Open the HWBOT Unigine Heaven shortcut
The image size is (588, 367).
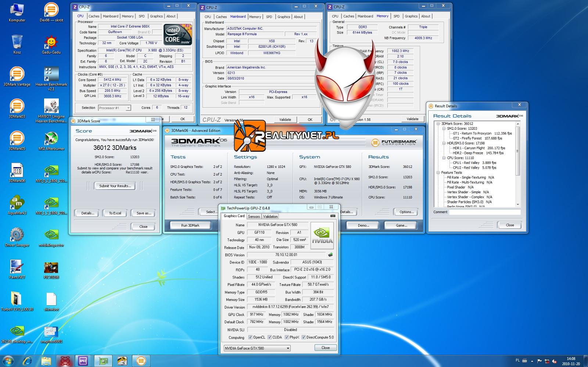(51, 111)
